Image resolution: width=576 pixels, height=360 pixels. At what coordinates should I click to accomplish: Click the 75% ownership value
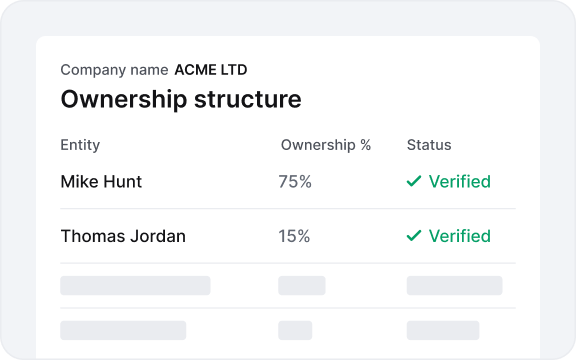coord(295,181)
